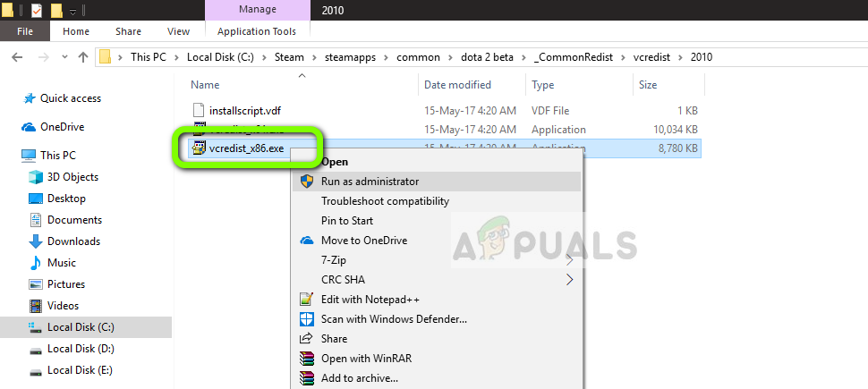
Task: Expand chevron after vcredist breadcrumb
Action: [x=680, y=57]
